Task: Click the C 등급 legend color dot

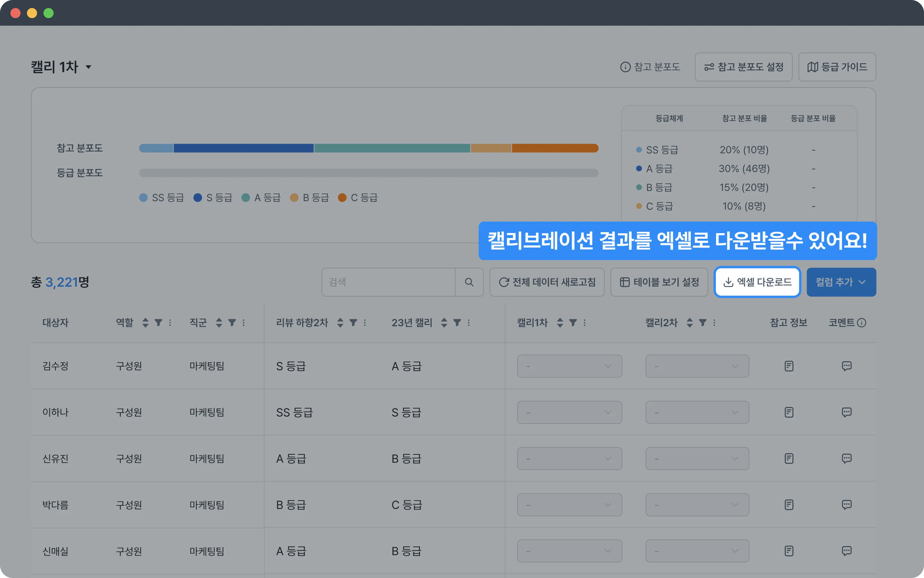Action: pos(342,197)
